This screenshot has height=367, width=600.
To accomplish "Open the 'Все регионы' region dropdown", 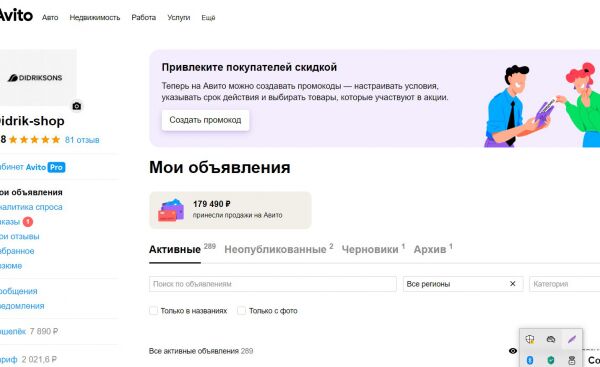I will [463, 284].
